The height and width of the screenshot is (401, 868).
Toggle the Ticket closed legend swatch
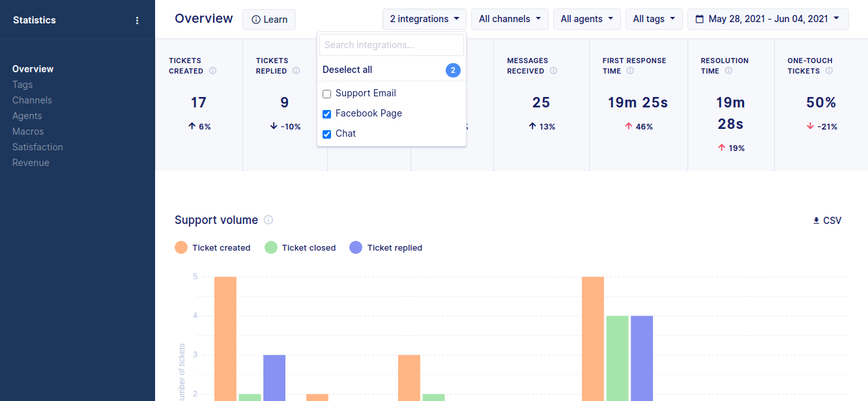pos(271,247)
